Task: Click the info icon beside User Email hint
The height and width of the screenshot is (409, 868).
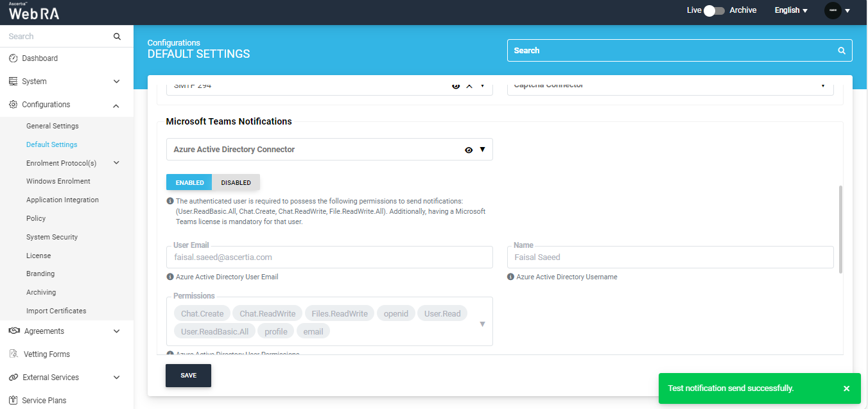Action: [x=170, y=277]
